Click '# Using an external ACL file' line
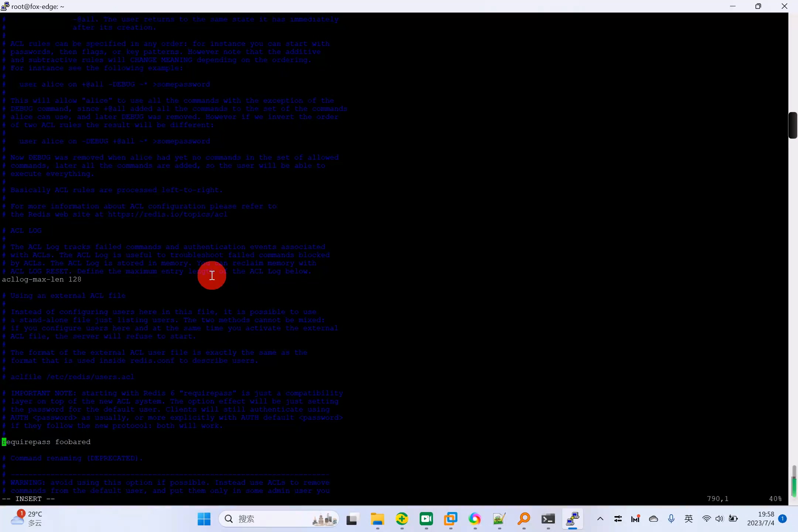This screenshot has width=798, height=532. tap(64, 296)
